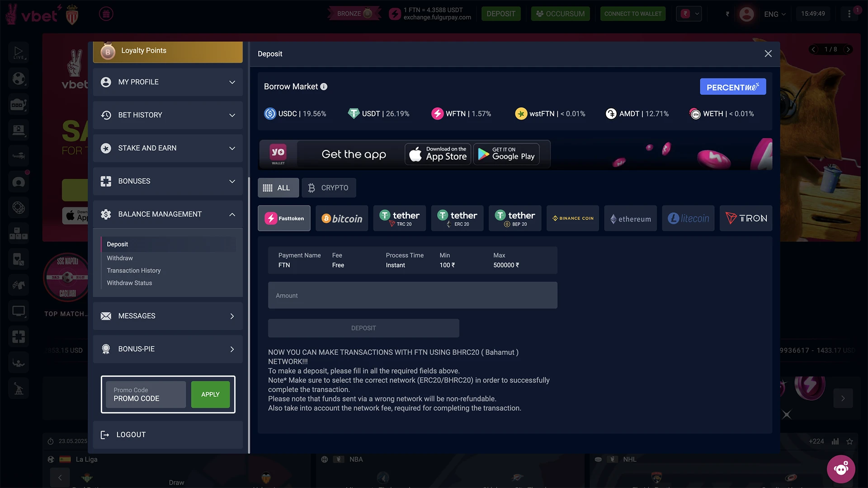
Task: Open the Slots section from sidebar
Action: click(18, 104)
